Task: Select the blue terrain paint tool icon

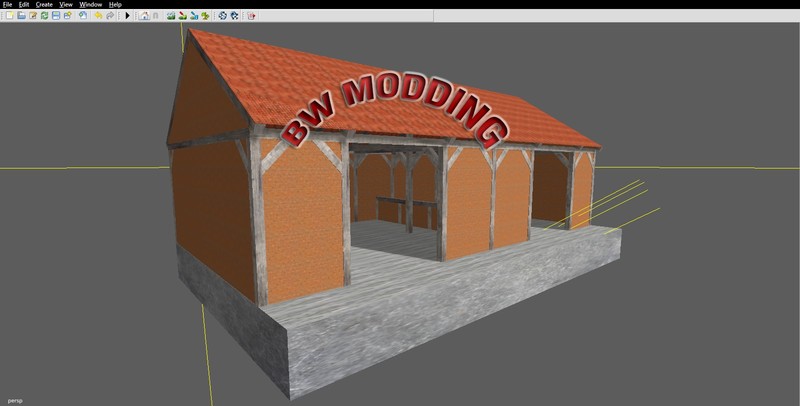Action: tap(194, 16)
